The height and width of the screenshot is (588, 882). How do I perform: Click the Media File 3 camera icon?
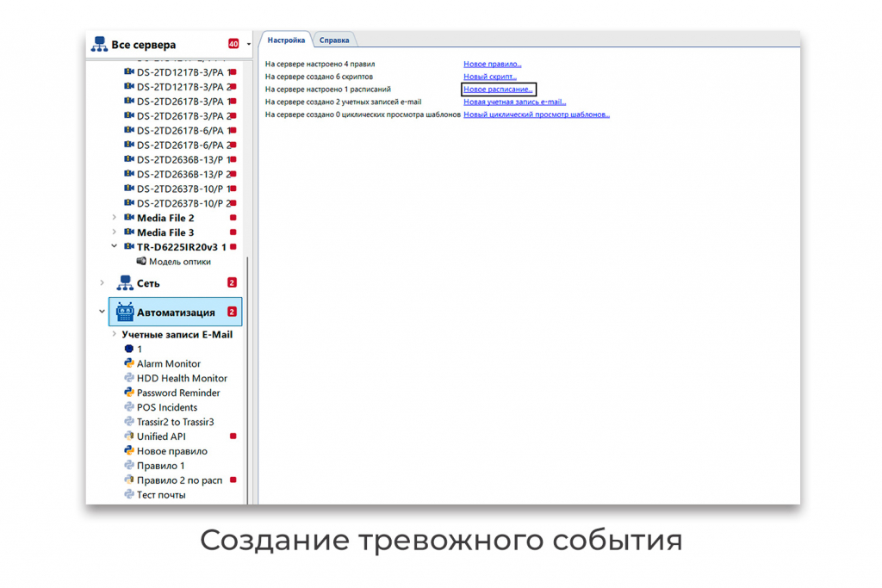click(129, 232)
